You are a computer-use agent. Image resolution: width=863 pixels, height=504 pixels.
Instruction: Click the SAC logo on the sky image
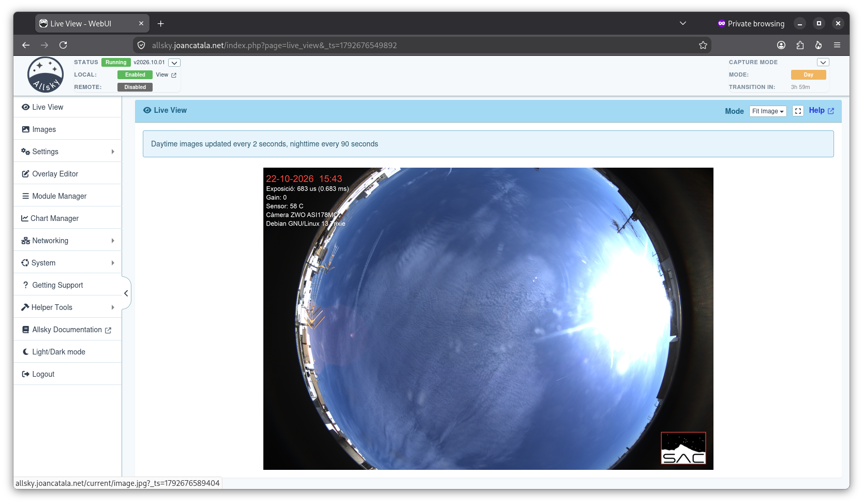pyautogui.click(x=683, y=448)
